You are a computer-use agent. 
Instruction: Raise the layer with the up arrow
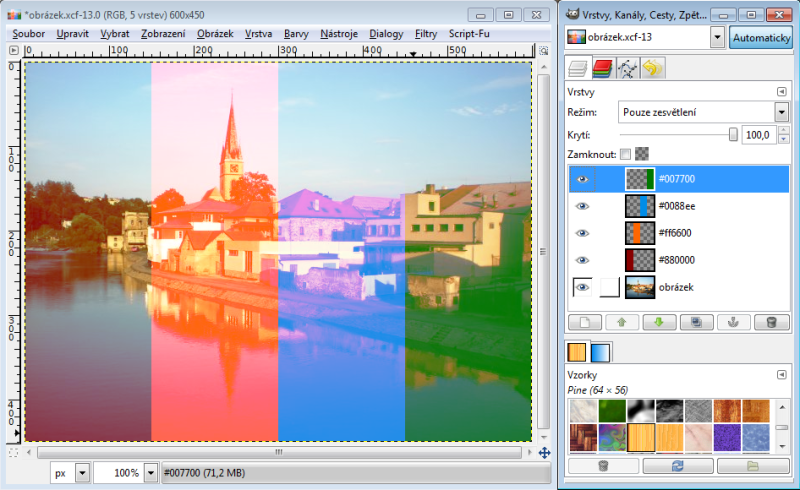tap(622, 323)
